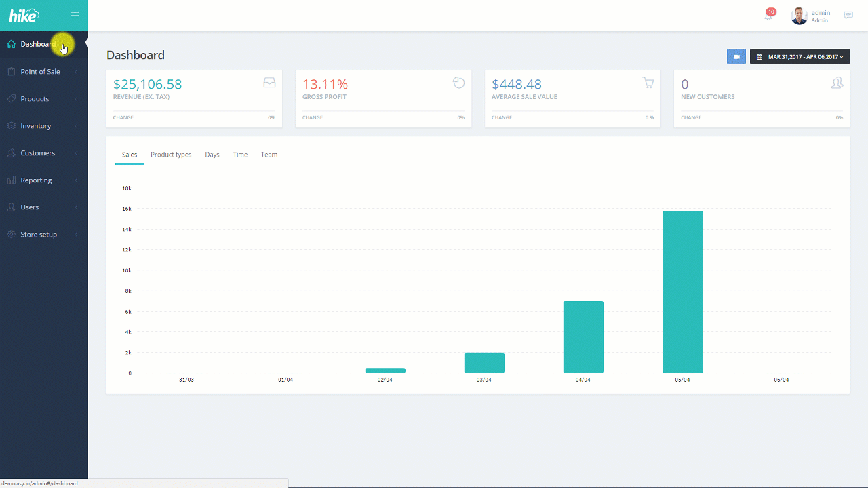The height and width of the screenshot is (488, 868).
Task: Click the chat messages icon
Action: pos(848,15)
